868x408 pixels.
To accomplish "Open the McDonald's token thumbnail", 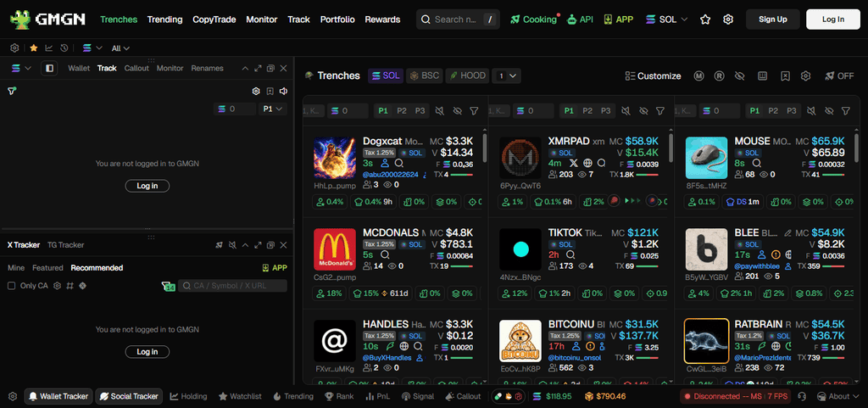I will pos(334,249).
